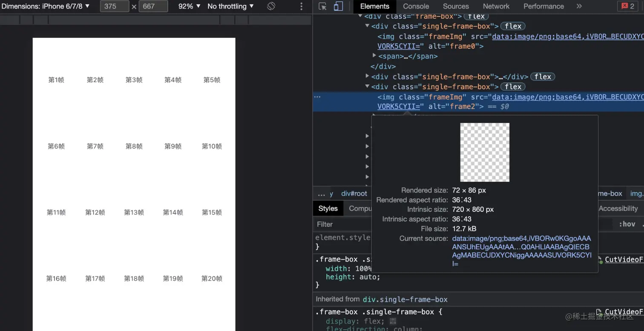Expand the collapsed span element
This screenshot has width=644, height=331.
(x=374, y=56)
